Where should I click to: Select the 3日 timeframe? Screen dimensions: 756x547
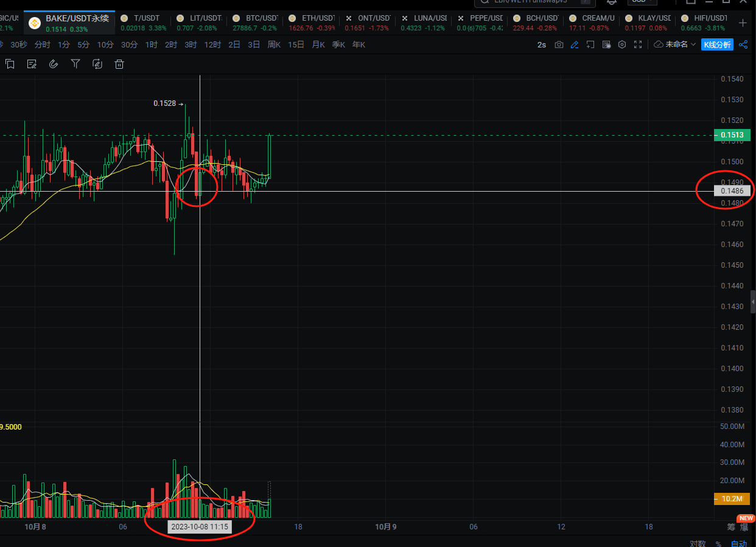254,44
